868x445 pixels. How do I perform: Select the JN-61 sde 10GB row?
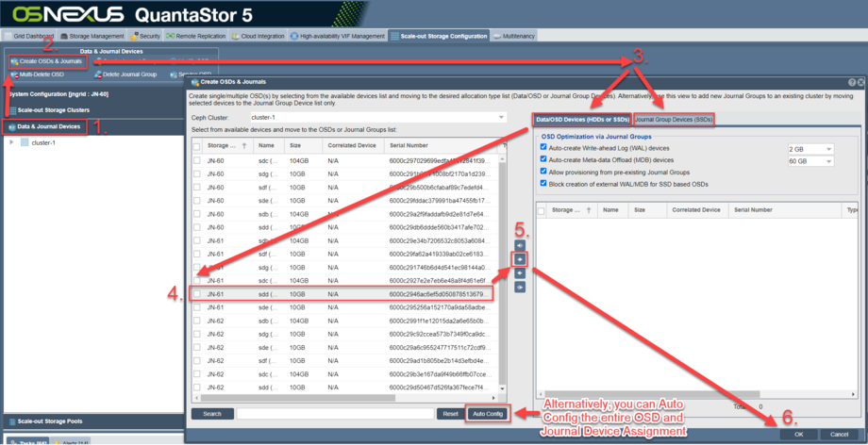pyautogui.click(x=344, y=307)
